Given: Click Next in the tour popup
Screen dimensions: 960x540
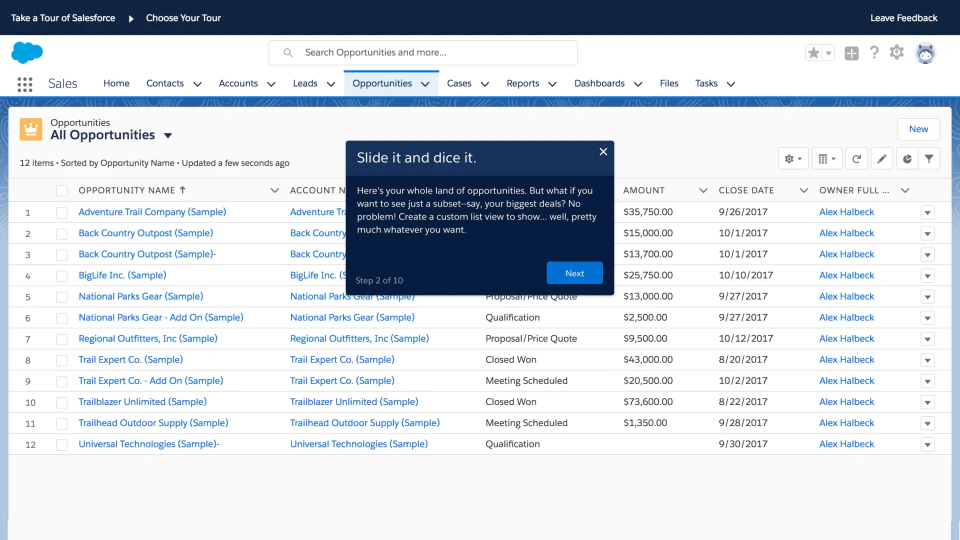Looking at the screenshot, I should tap(574, 273).
